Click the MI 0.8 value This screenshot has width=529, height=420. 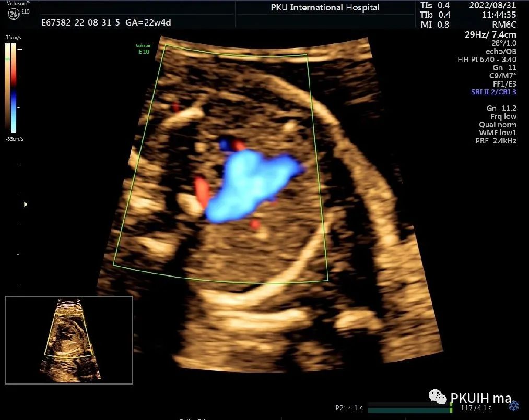[x=435, y=25]
